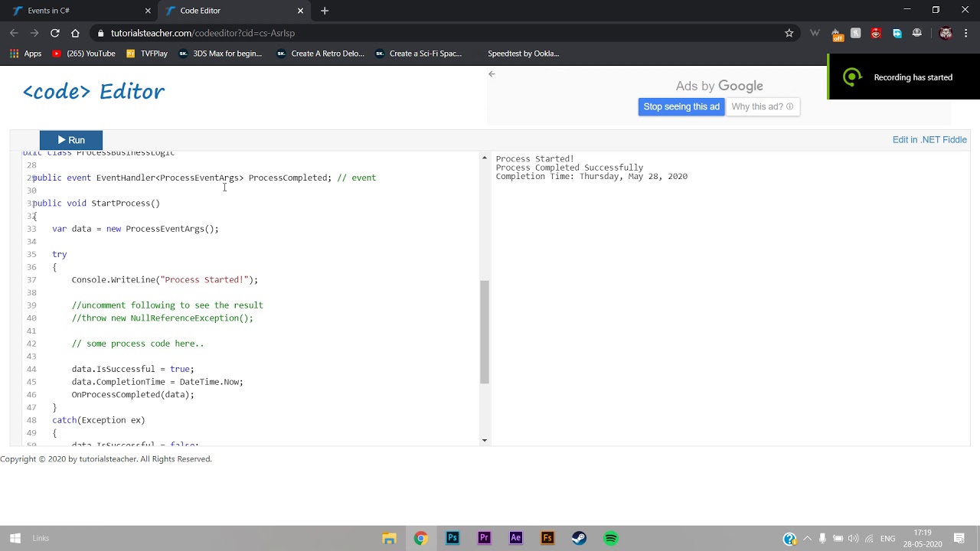
Task: Open a new browser tab
Action: coord(325,11)
